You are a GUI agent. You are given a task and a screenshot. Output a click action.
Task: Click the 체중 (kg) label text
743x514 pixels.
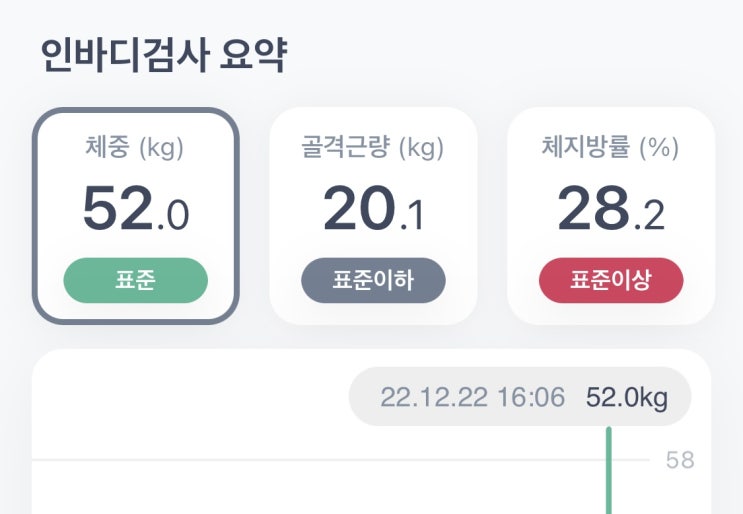135,149
